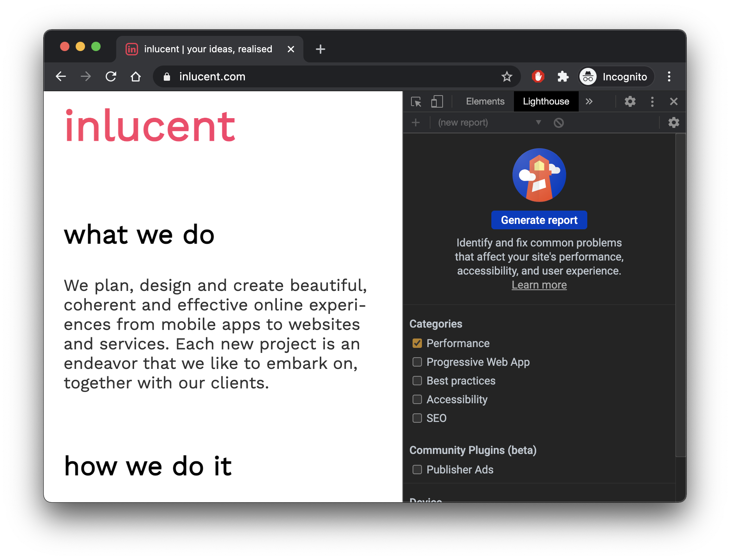Check the Publisher Ads plugin checkbox
This screenshot has height=560, width=730.
[x=417, y=470]
